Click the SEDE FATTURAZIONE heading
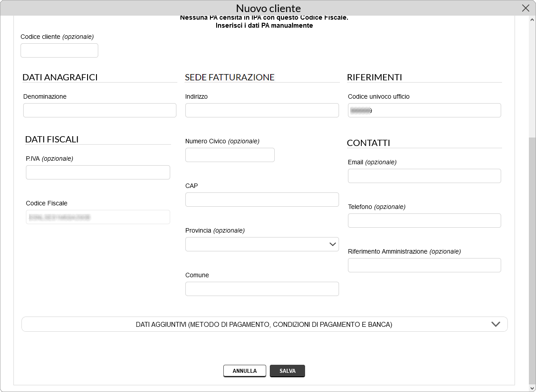 (x=230, y=77)
